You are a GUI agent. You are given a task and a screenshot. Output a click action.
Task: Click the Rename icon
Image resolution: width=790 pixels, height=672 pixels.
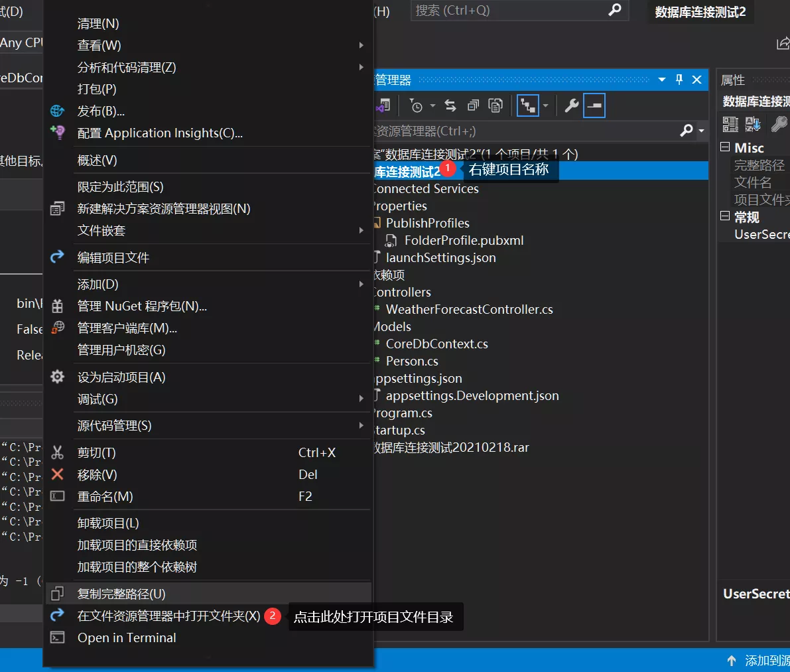(x=58, y=496)
